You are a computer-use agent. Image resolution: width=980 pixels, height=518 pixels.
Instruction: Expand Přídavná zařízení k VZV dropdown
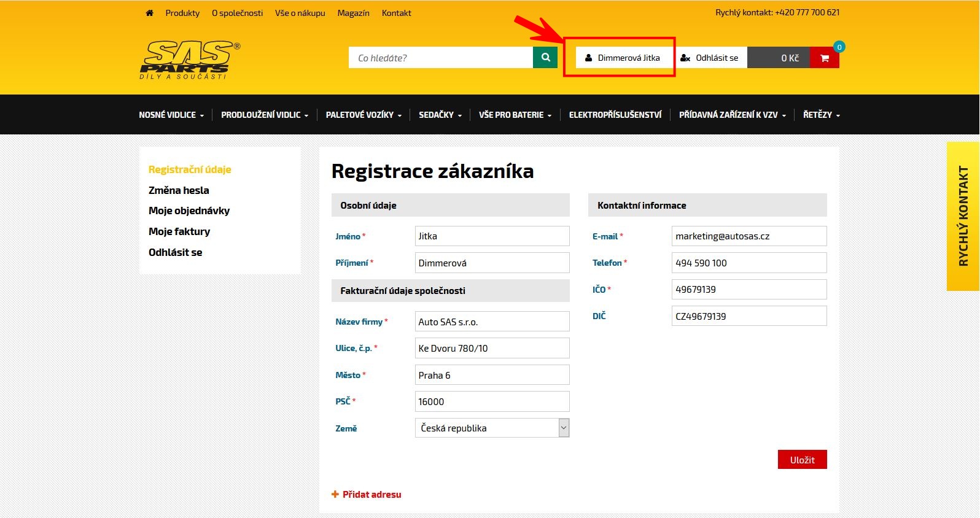coord(733,115)
